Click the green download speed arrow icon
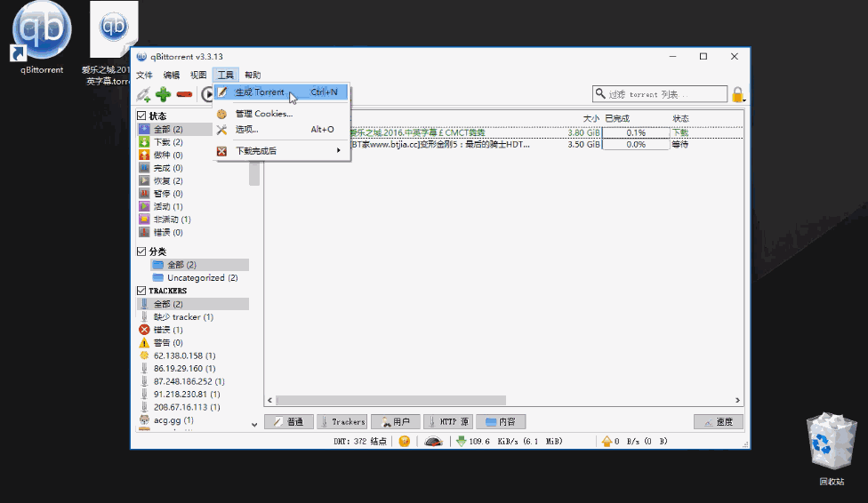 coord(461,441)
